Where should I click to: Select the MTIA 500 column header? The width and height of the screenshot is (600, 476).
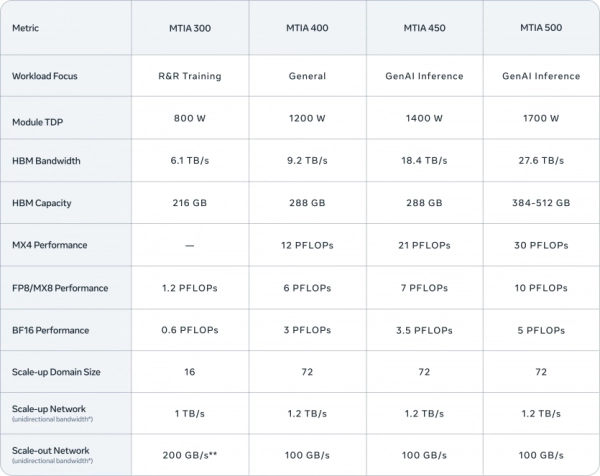[541, 29]
